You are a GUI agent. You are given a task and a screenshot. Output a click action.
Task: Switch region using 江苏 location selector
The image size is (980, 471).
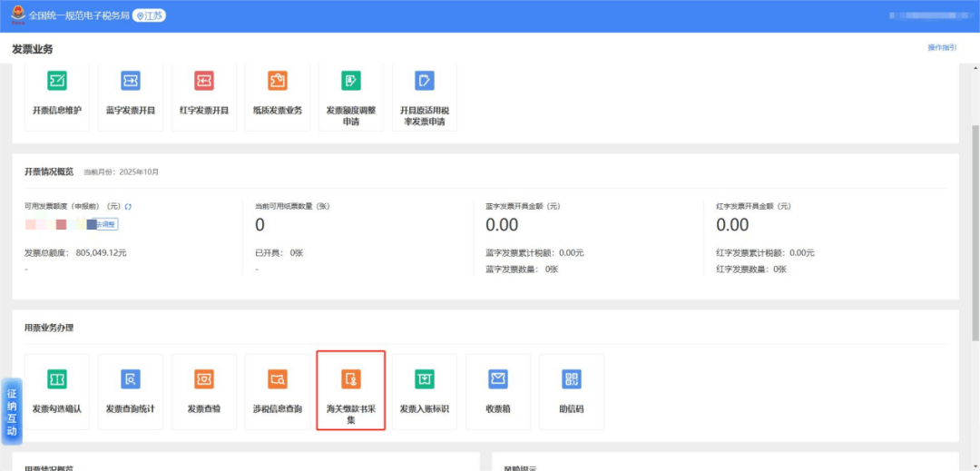point(150,15)
